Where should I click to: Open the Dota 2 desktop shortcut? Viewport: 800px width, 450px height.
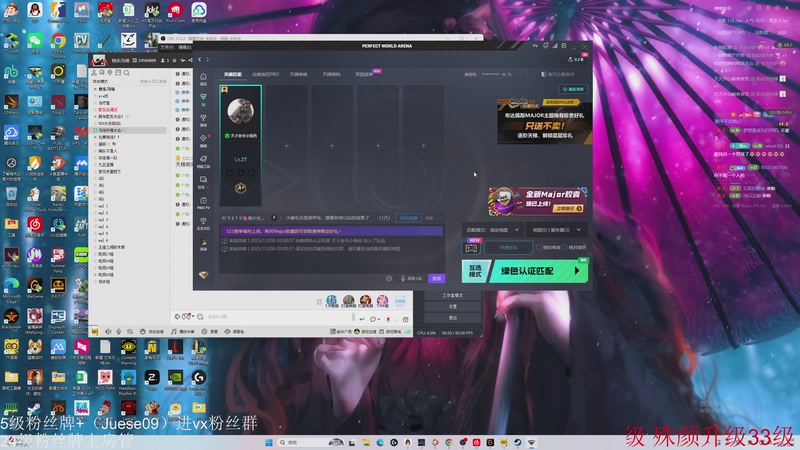click(x=58, y=104)
